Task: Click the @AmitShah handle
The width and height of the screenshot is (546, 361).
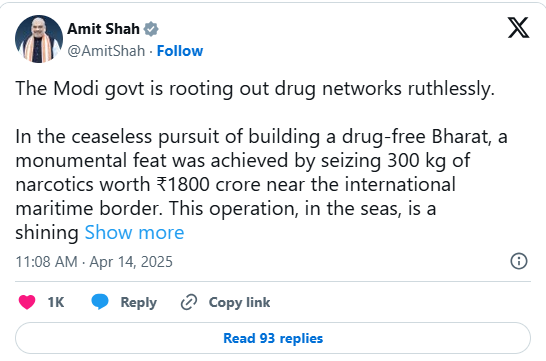Action: pyautogui.click(x=106, y=51)
